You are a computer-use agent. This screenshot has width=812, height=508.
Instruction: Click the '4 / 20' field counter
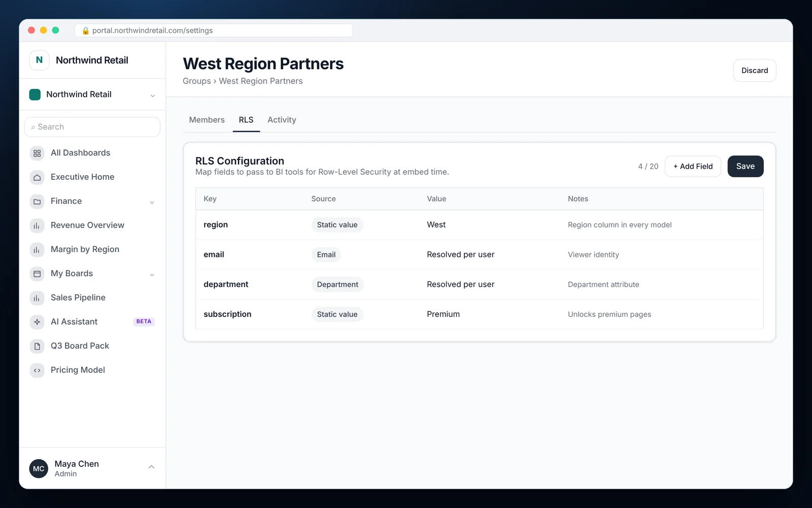coord(648,167)
